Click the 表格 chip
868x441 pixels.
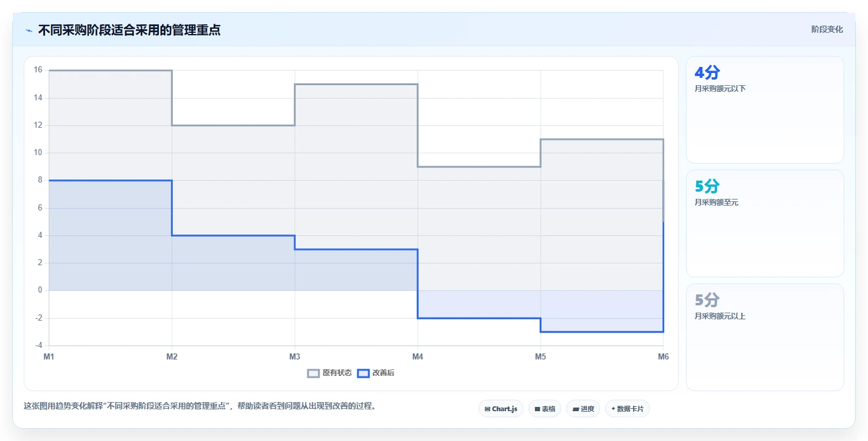[x=545, y=409]
